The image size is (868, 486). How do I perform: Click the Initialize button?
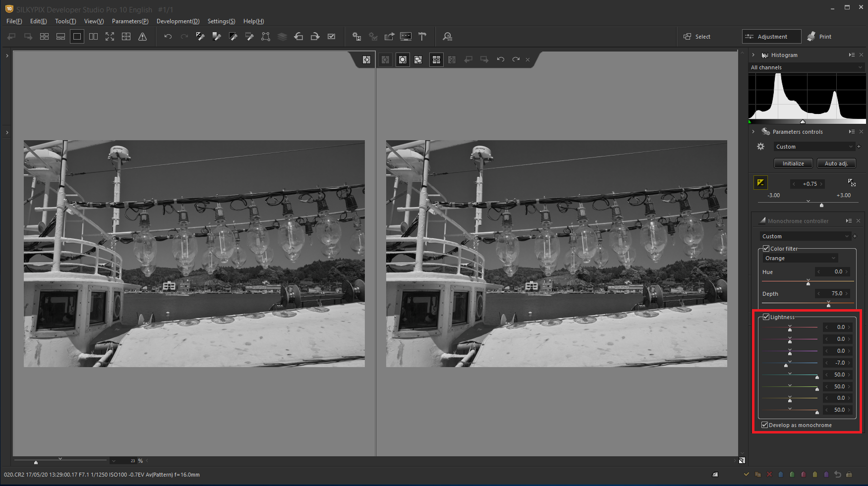(x=793, y=163)
